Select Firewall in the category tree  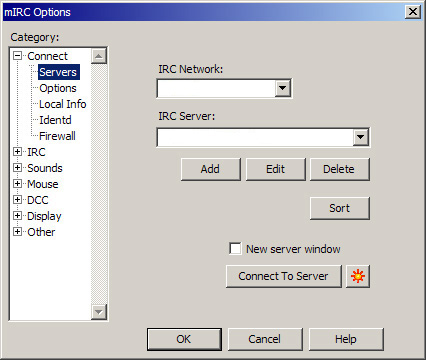57,136
